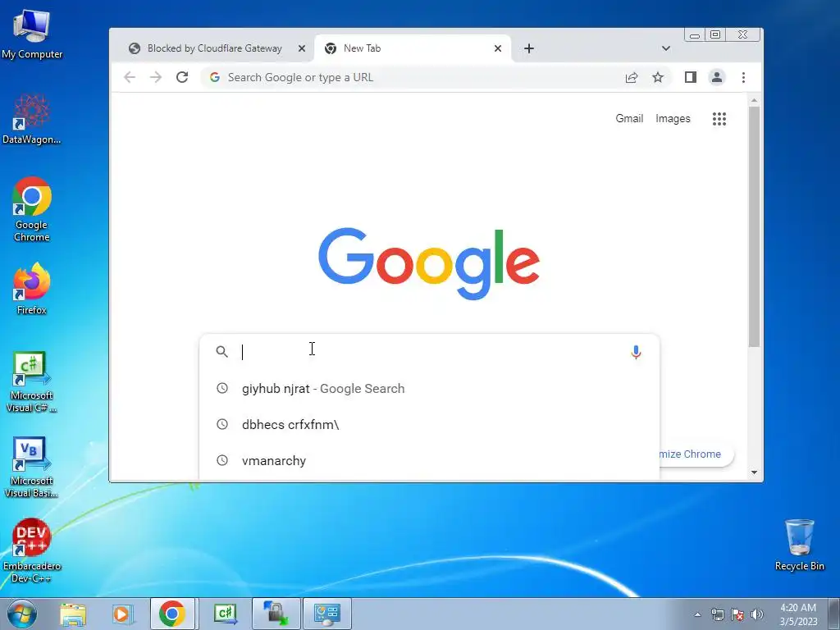This screenshot has height=630, width=840.
Task: Click inside the Google search box
Action: pos(428,351)
